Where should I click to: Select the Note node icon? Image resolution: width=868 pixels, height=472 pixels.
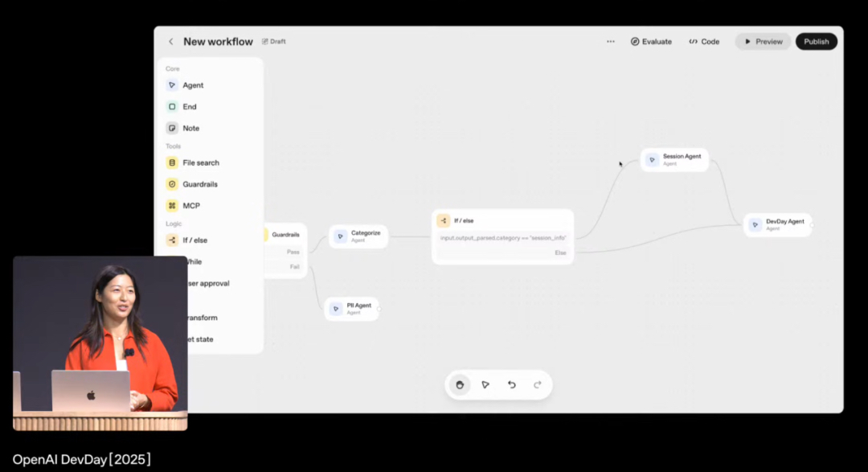(172, 128)
